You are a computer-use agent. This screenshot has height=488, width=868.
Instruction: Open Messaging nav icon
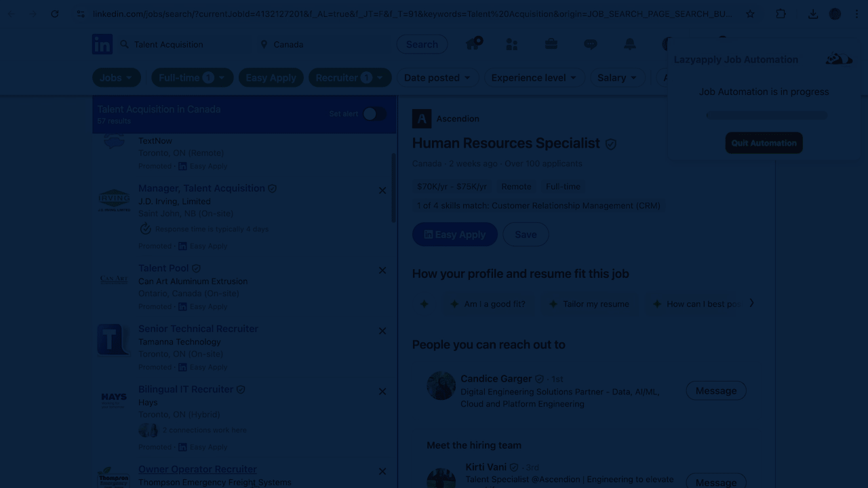click(591, 44)
